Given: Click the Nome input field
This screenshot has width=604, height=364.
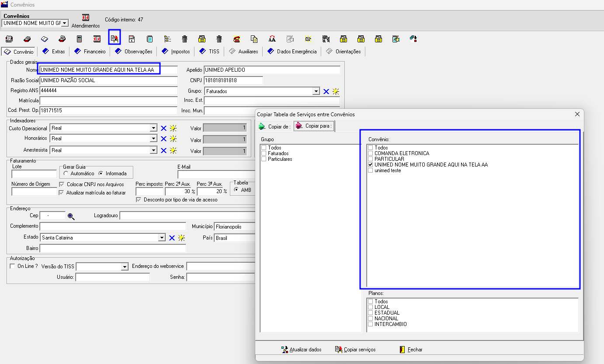Looking at the screenshot, I should [x=109, y=70].
